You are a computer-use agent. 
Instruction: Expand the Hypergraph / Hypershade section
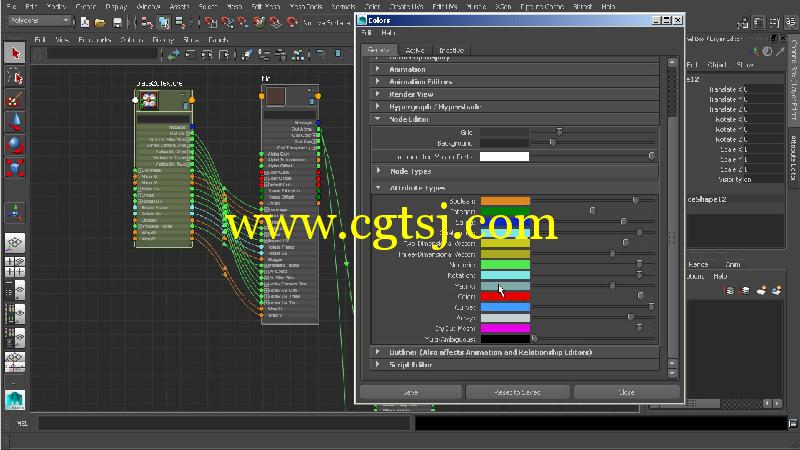(x=378, y=106)
